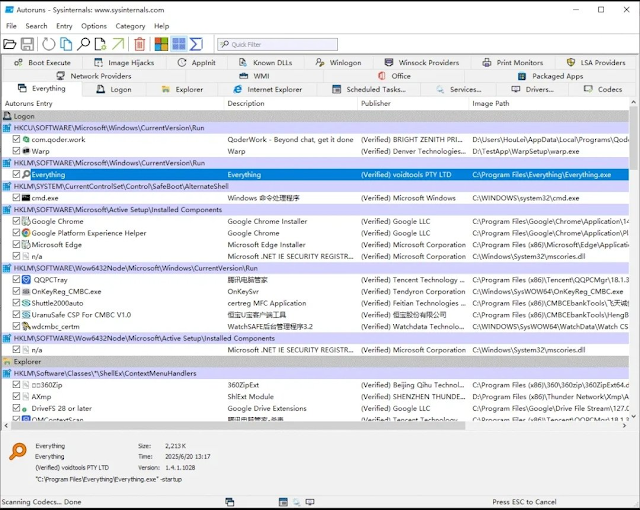Toggle the Windows entries colored-squares icon
Screen dimensions: 640x510
tap(161, 44)
